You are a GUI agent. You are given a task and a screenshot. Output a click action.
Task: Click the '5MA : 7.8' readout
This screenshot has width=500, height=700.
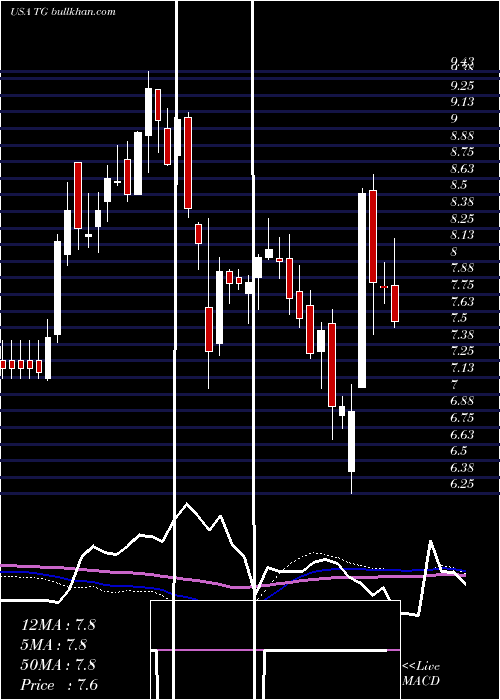54,645
